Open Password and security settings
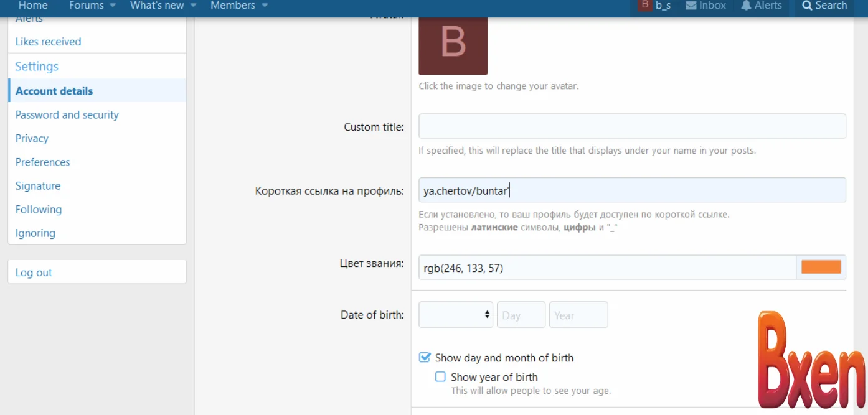This screenshot has height=415, width=868. click(x=67, y=115)
